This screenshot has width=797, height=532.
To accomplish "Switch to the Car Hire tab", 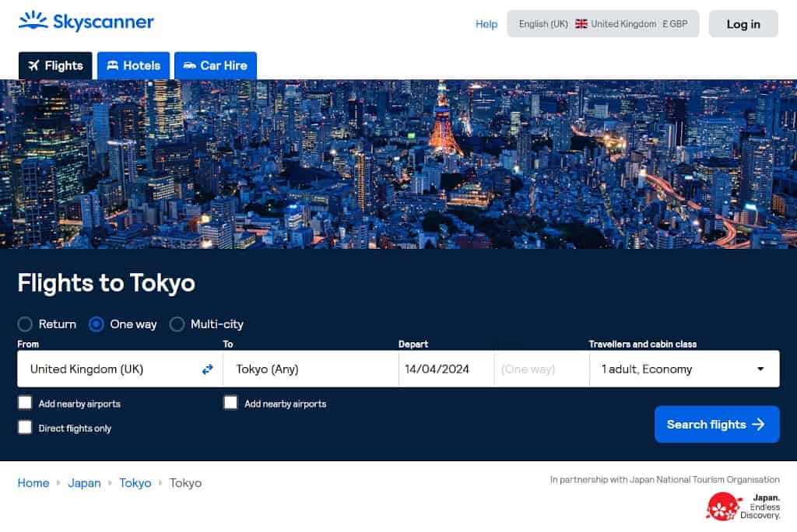I will coord(216,65).
